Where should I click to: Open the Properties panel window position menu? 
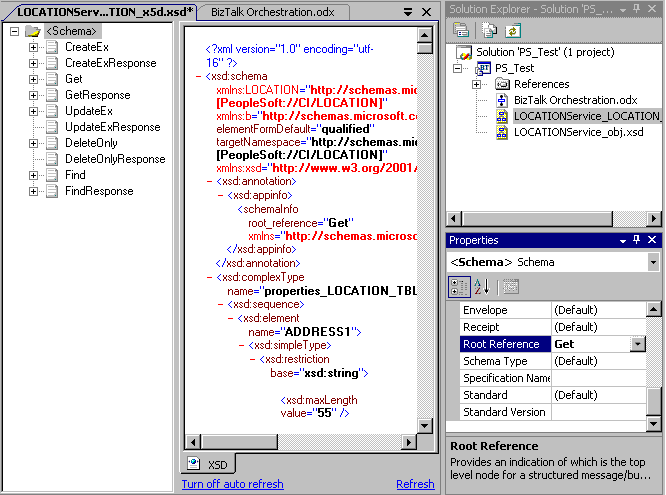623,240
